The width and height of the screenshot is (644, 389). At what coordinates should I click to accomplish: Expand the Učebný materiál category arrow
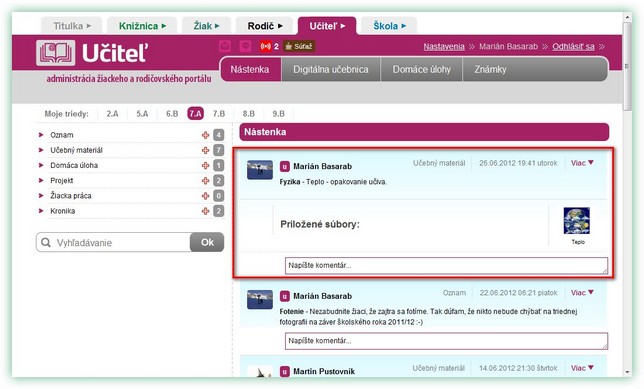tap(41, 150)
